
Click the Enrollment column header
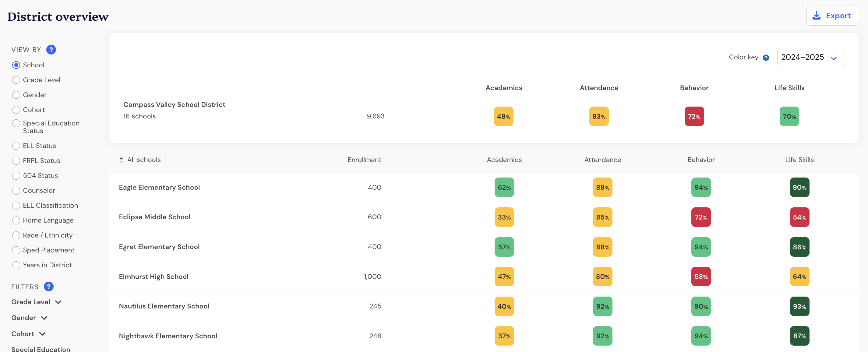(x=364, y=160)
